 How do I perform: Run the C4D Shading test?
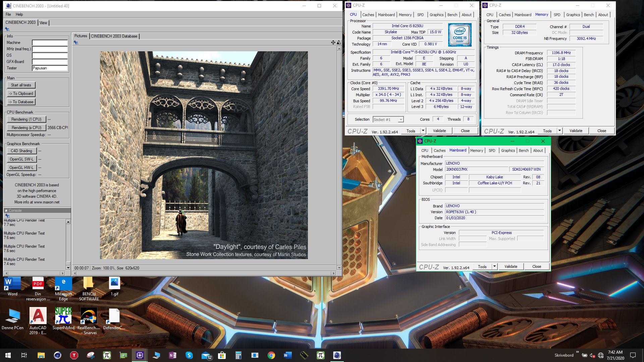point(21,151)
